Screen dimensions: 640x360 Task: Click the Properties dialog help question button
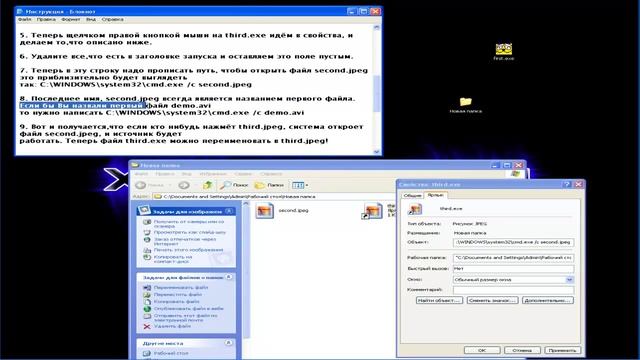[567, 184]
